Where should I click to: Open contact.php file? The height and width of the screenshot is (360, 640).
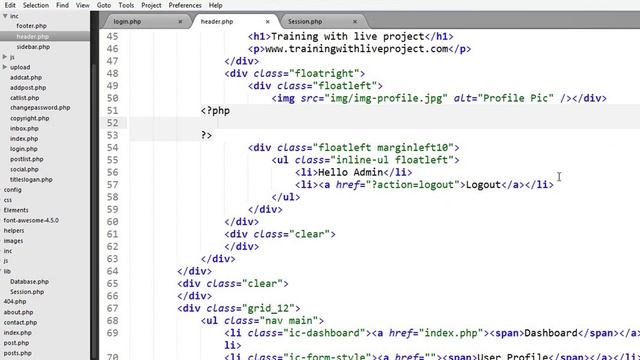tap(20, 322)
